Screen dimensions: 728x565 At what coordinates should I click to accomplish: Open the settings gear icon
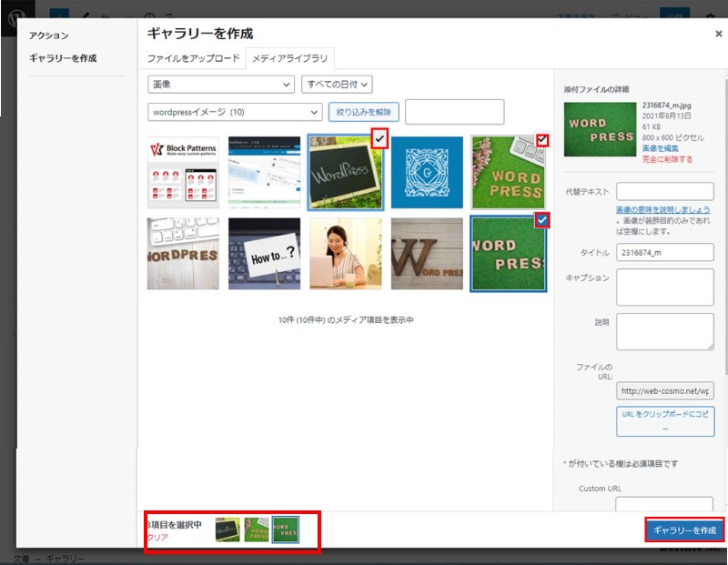point(710,16)
